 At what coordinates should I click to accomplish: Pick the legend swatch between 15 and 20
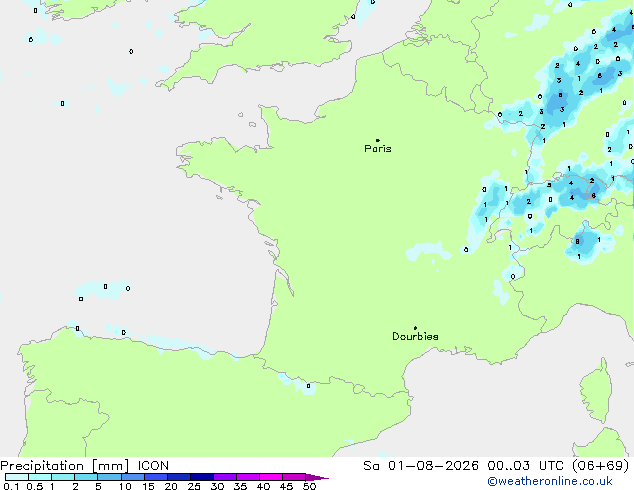coord(156,477)
